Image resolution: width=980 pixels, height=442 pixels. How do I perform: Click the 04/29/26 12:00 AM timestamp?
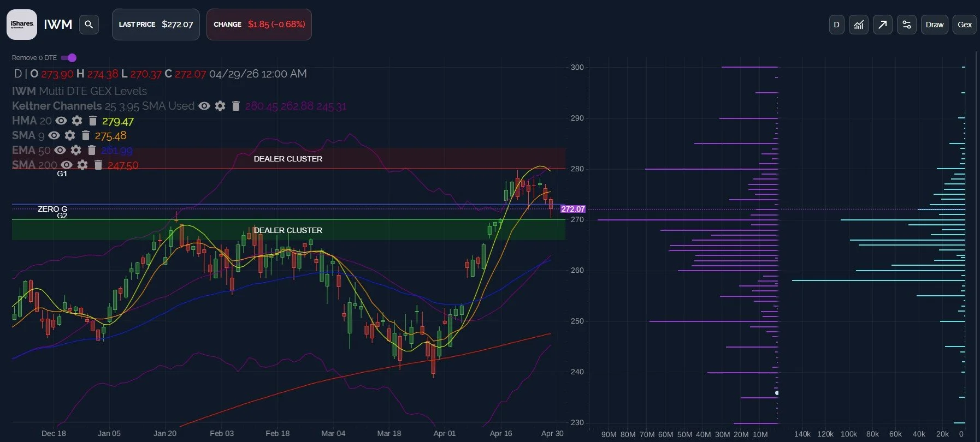point(258,74)
